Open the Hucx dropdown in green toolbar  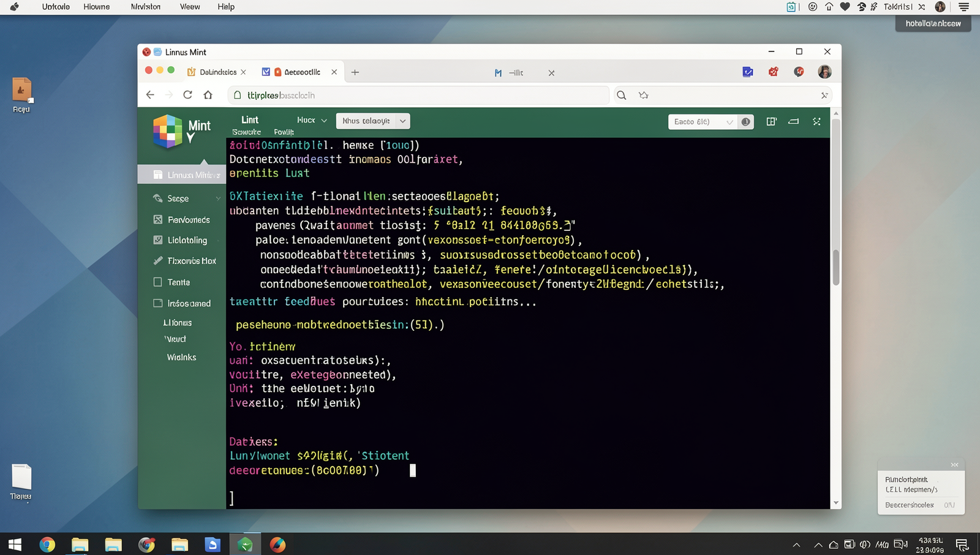coord(312,120)
